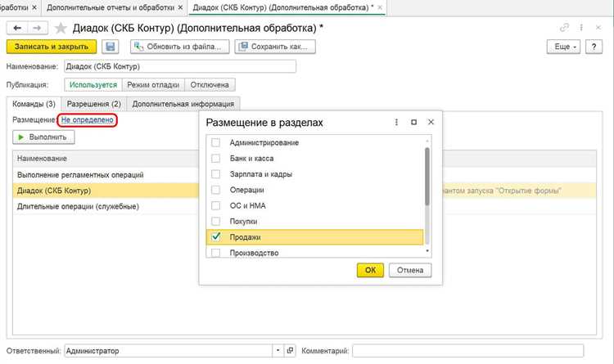
Task: Click the sections list scroll-up arrow
Action: [427, 140]
